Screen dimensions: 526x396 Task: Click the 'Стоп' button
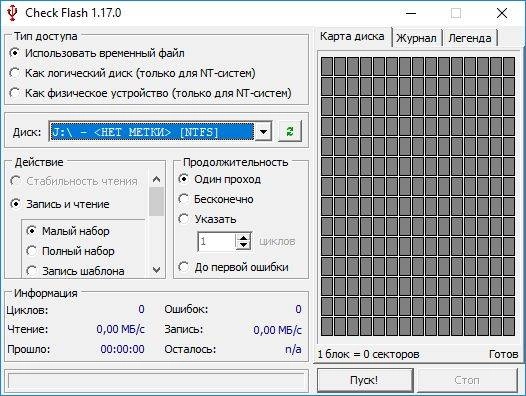467,380
